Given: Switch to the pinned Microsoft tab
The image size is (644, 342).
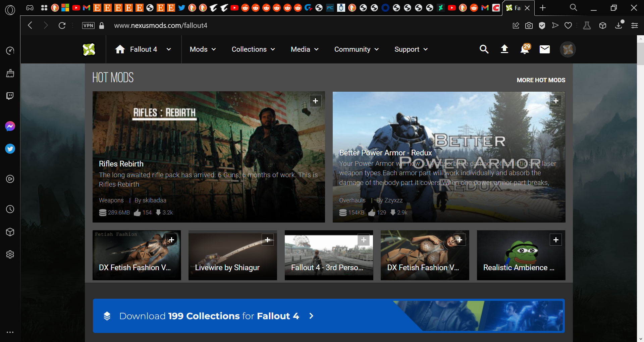Looking at the screenshot, I should click(65, 8).
